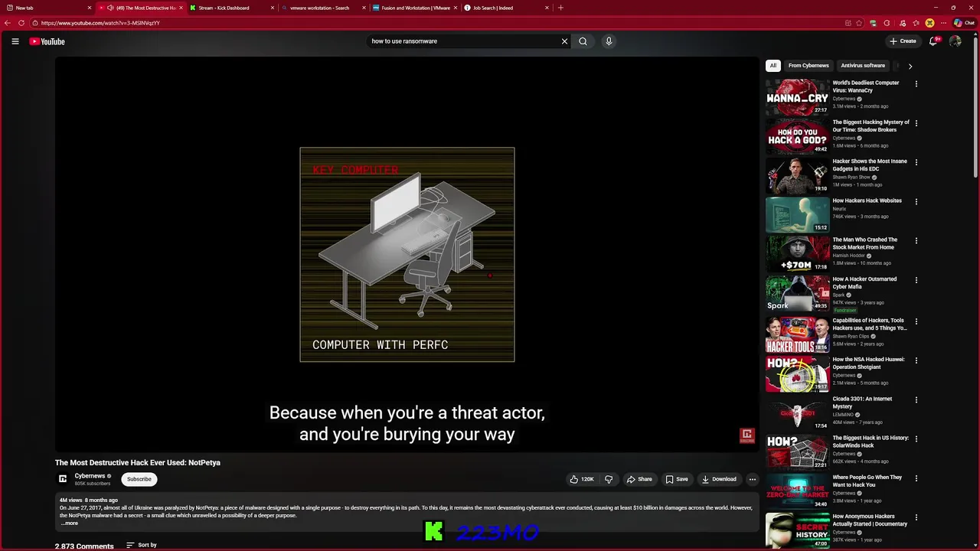Open options for WannaCry video
The width and height of the screenshot is (980, 551).
point(916,83)
